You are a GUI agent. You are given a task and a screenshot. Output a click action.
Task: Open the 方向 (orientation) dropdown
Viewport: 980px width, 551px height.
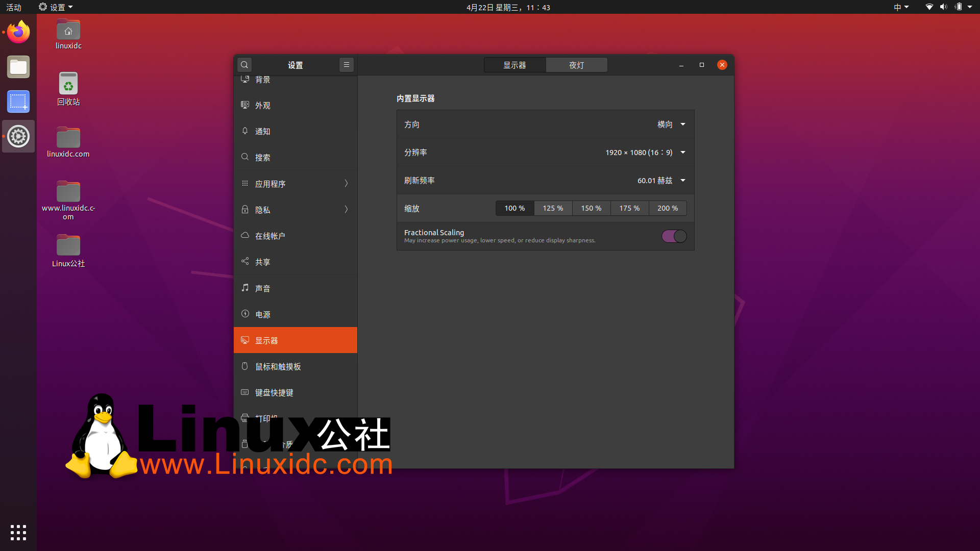[x=670, y=124]
